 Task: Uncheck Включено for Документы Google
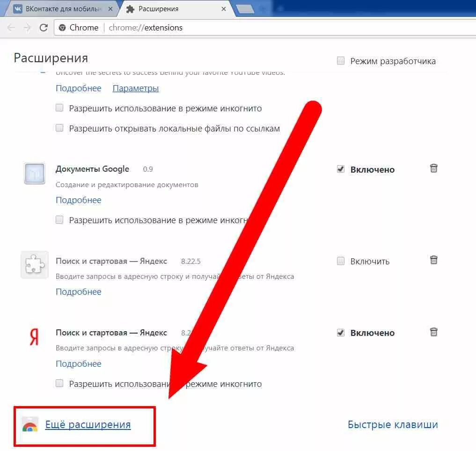point(341,169)
